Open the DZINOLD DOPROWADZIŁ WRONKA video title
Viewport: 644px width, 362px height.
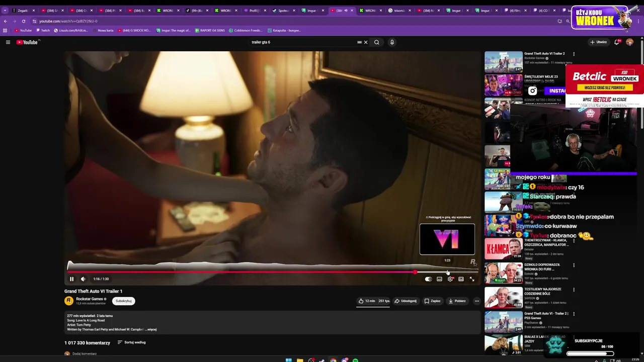[x=542, y=267]
